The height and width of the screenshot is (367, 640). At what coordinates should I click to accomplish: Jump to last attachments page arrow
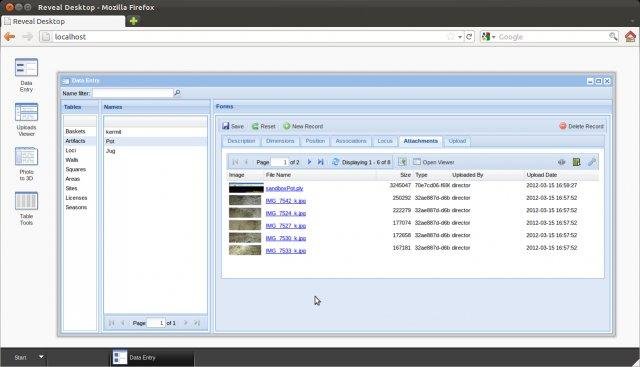click(x=320, y=162)
